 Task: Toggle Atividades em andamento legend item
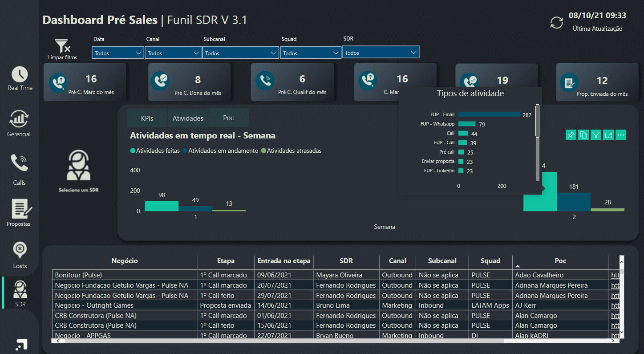pos(220,151)
